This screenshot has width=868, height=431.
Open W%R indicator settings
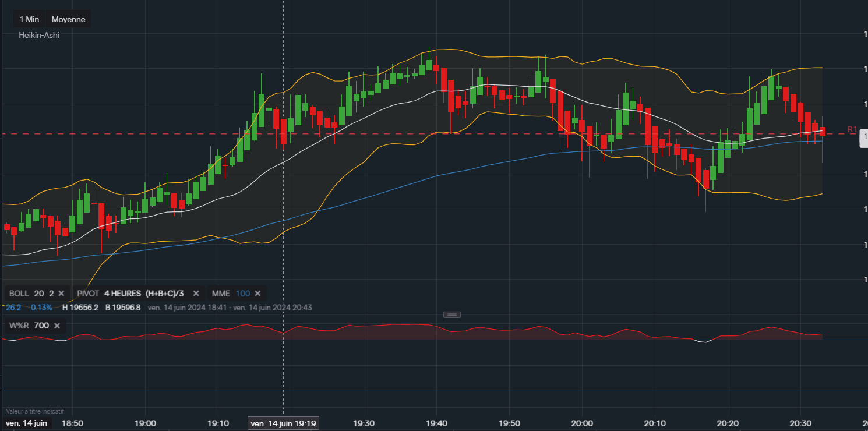[x=19, y=326]
